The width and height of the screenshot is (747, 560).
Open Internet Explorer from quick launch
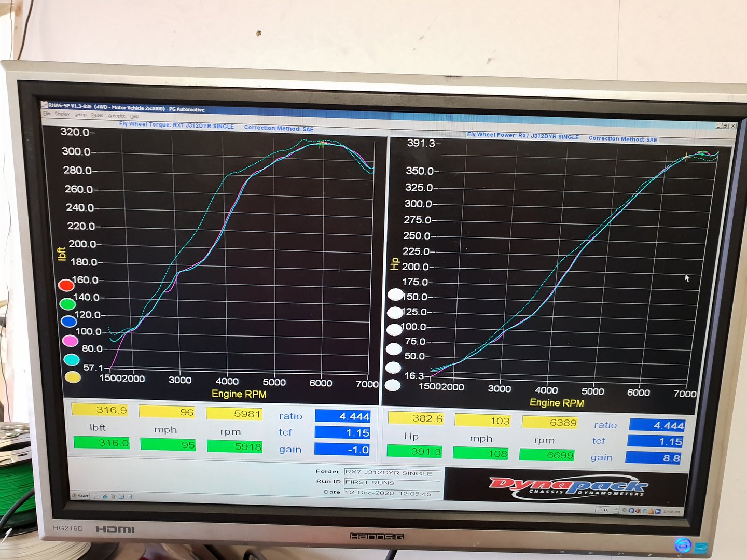[x=105, y=496]
